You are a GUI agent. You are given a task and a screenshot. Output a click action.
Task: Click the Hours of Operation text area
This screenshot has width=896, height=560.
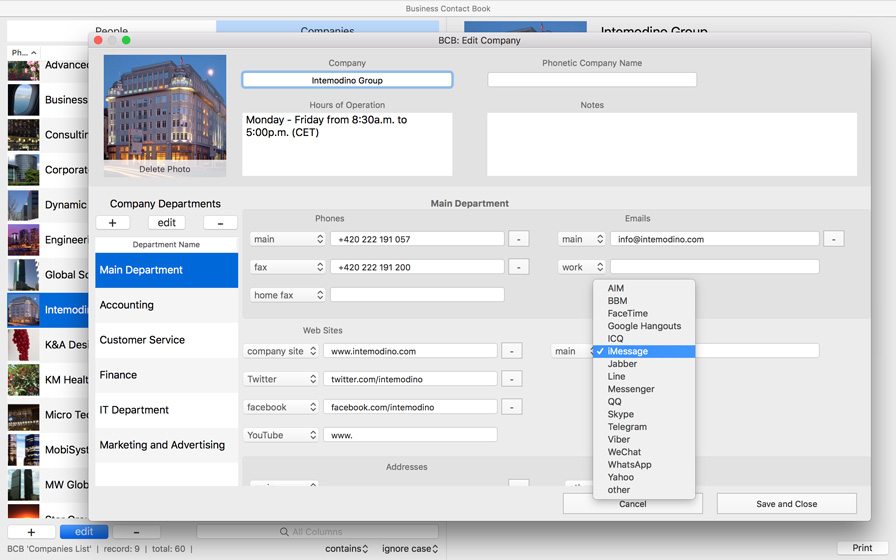tap(347, 144)
